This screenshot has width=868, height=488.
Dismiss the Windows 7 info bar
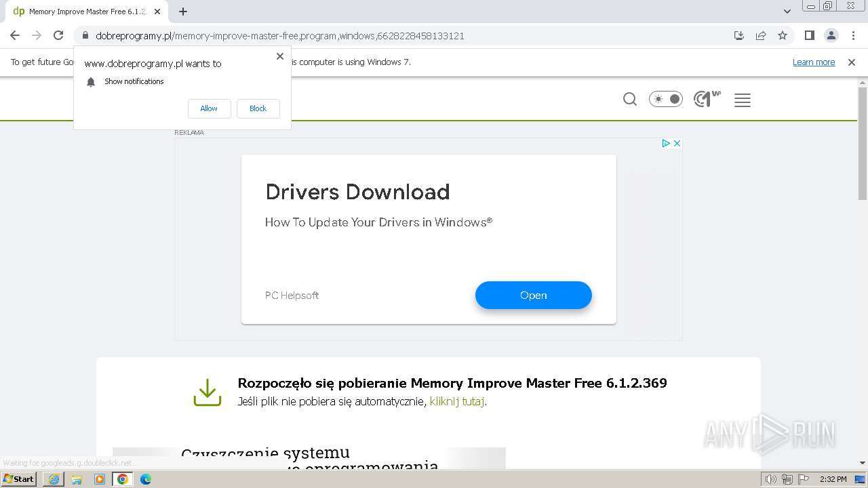(852, 62)
